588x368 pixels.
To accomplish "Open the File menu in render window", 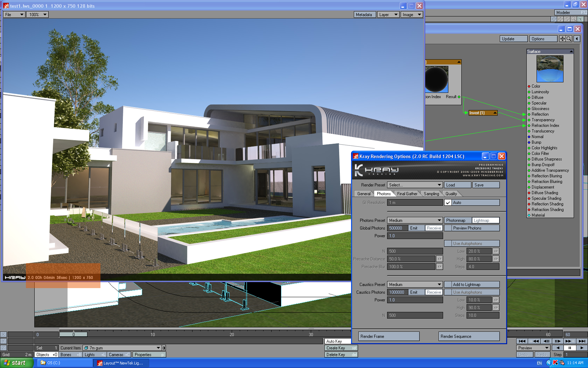I will [x=14, y=15].
